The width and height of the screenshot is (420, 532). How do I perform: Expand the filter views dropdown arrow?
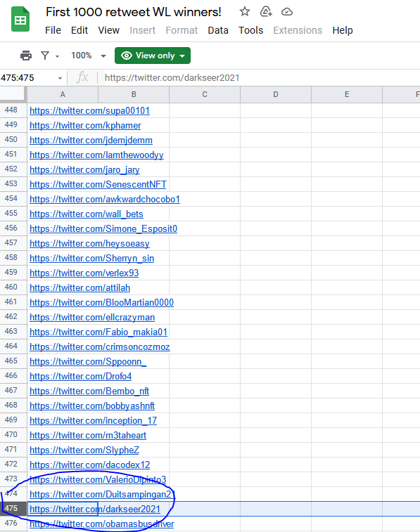coord(58,56)
